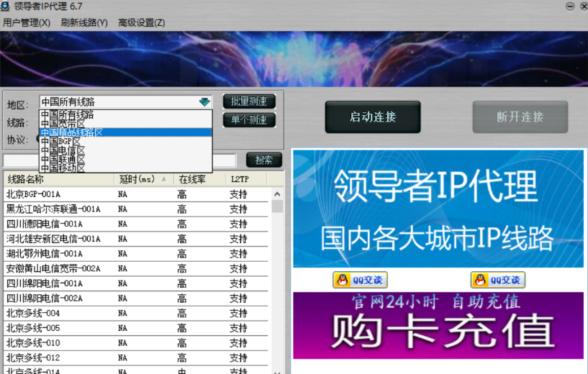Click the 搜索 button
The image size is (588, 374).
[264, 160]
